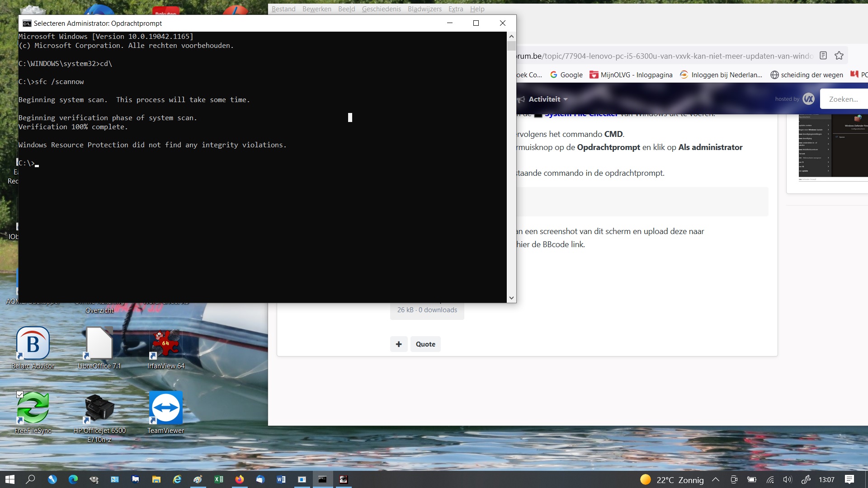The width and height of the screenshot is (868, 488).
Task: Open Microsoft Word from the taskbar
Action: coord(281,480)
